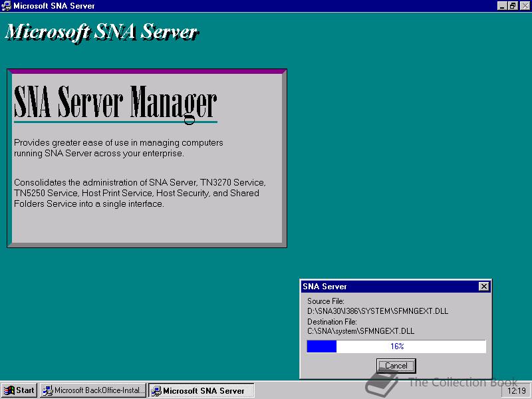Close the SNA Server progress dialog

coord(484,287)
